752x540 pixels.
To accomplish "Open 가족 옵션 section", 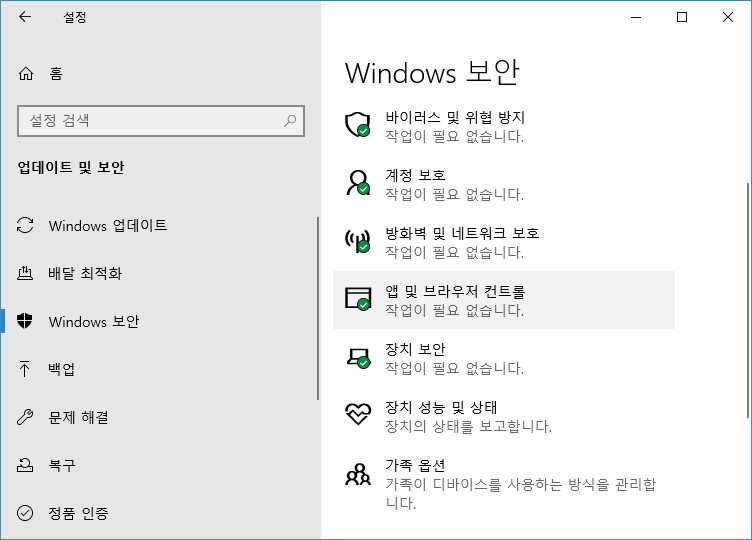I will click(x=504, y=484).
